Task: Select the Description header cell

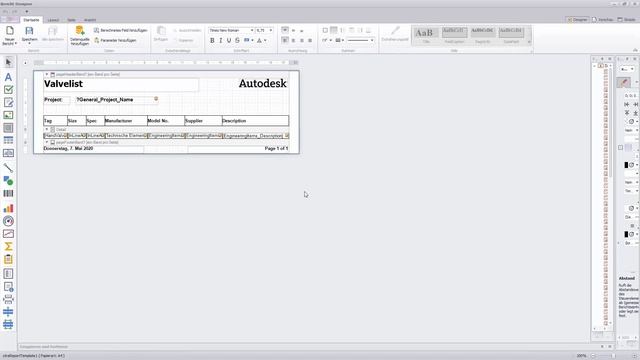Action: (x=255, y=121)
